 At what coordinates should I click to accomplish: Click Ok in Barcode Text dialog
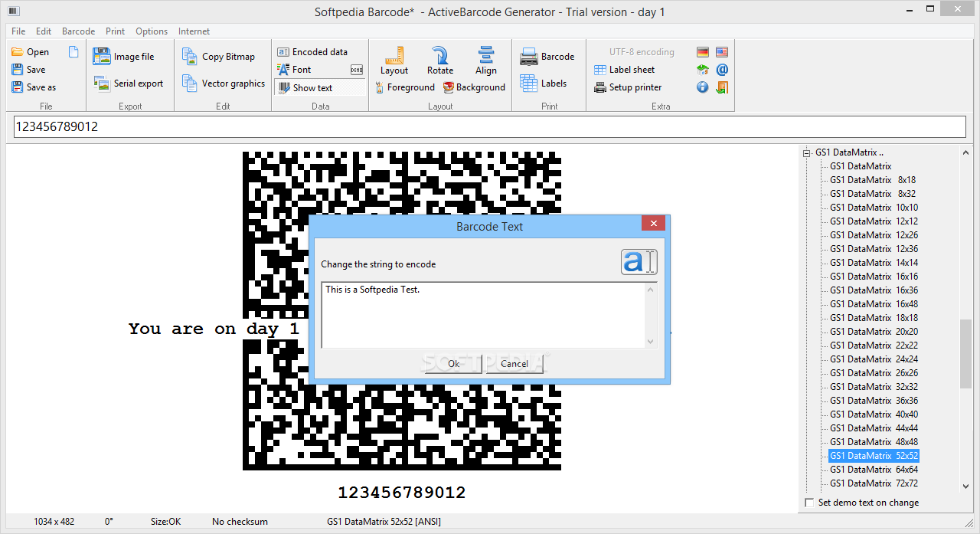454,364
